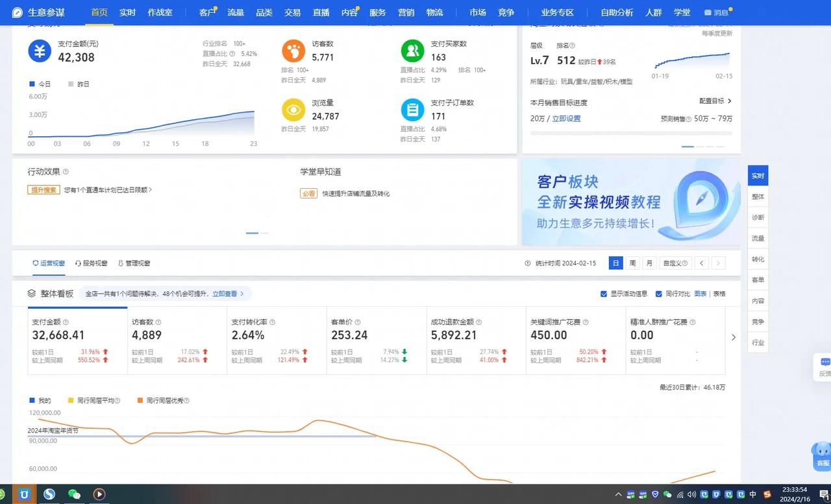This screenshot has width=831, height=504.
Task: Open the media player icon in taskbar
Action: click(x=99, y=494)
